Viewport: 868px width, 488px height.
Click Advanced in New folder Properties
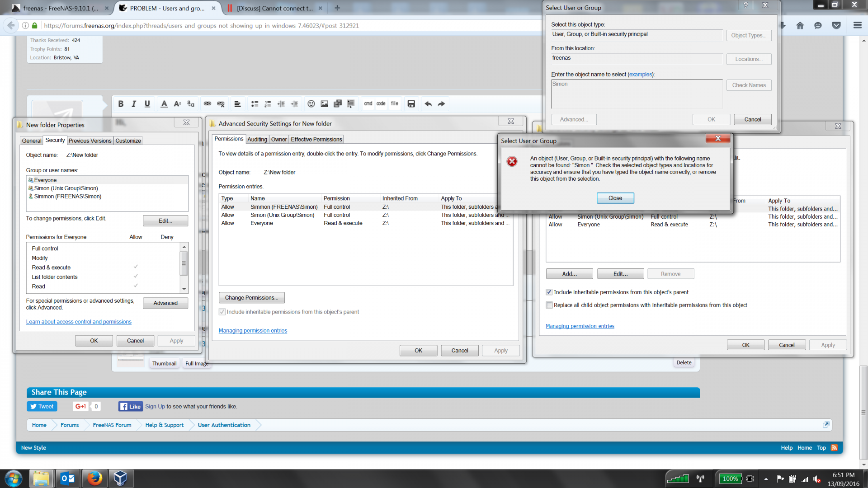[165, 303]
